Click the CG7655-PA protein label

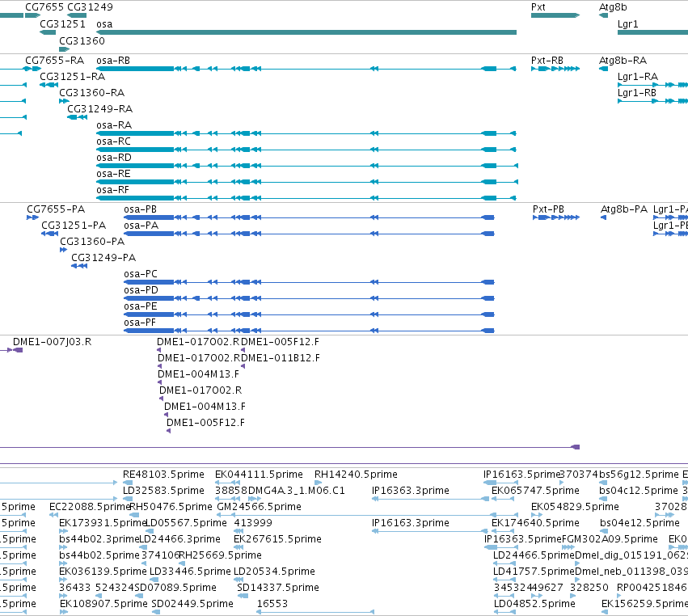click(x=56, y=209)
